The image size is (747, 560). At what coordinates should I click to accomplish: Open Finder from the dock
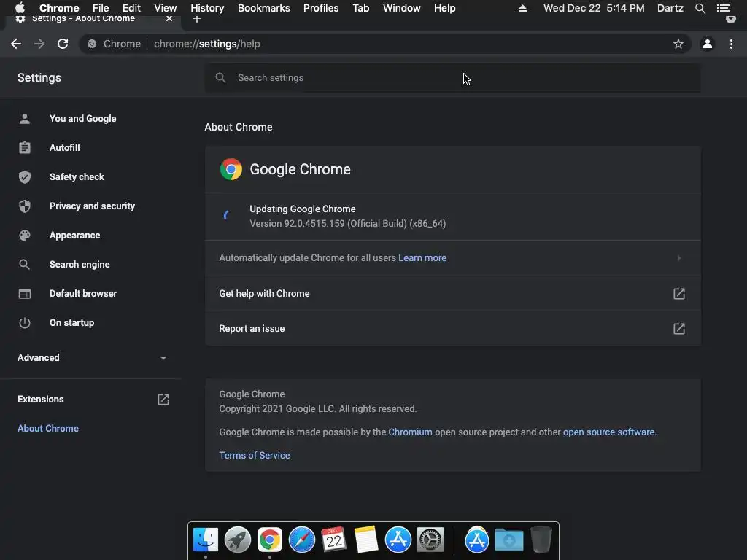[205, 540]
